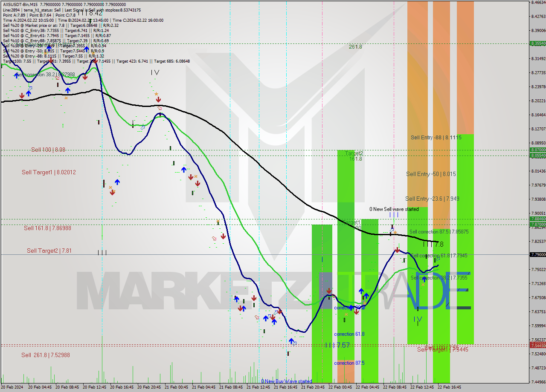Click the blue up arrow beside 'I I I 7.57'
Viewport: 546px width, 392px height.
pyautogui.click(x=291, y=340)
